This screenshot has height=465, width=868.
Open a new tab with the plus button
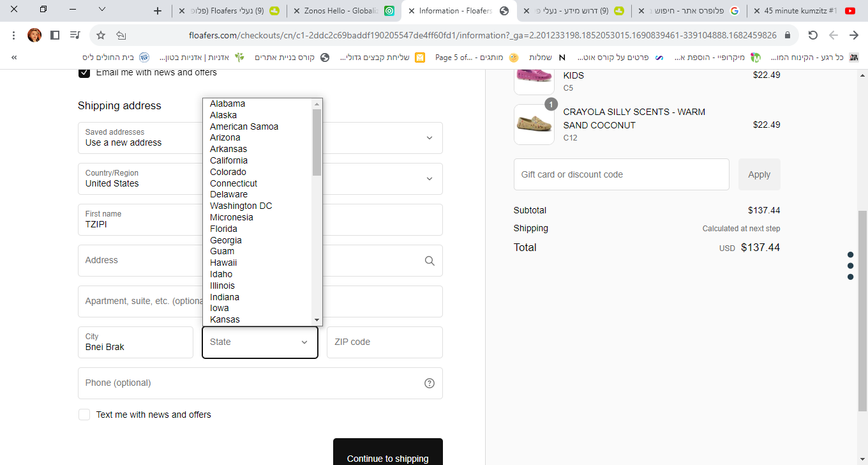(x=158, y=11)
